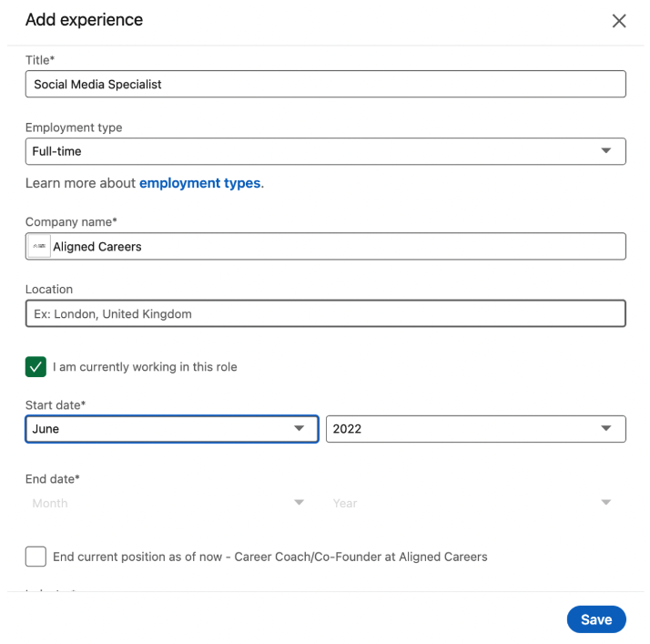Uncheck 'I am currently working in this role'
Viewport: 650px width, 644px height.
tap(36, 367)
